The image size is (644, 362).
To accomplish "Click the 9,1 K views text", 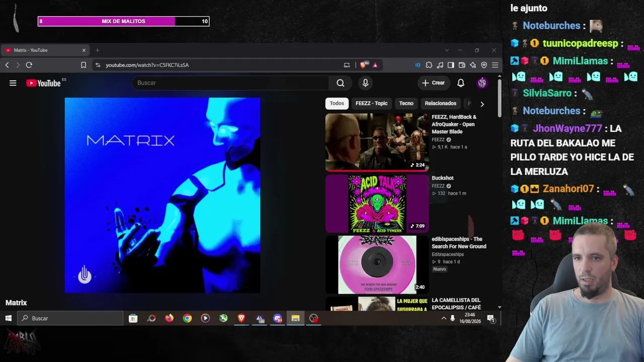I will coord(443,147).
